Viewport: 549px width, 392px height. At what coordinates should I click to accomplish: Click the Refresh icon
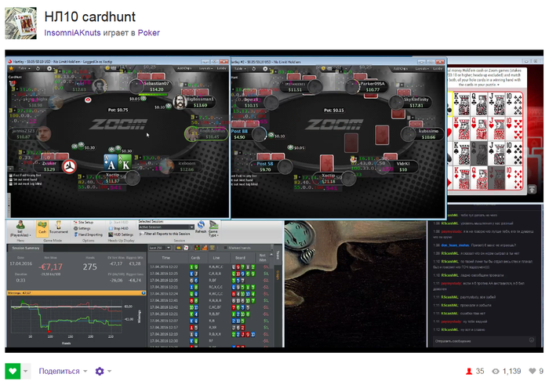point(201,227)
